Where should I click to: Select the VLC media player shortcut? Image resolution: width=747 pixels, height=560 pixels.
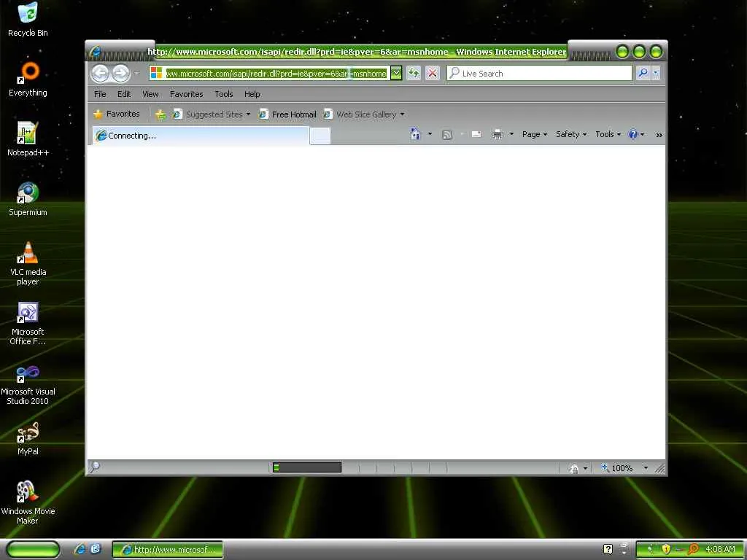point(28,263)
